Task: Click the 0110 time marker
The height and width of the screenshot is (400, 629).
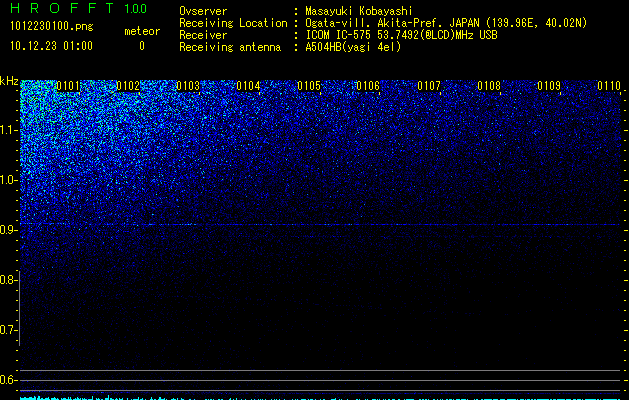Action: [x=609, y=86]
